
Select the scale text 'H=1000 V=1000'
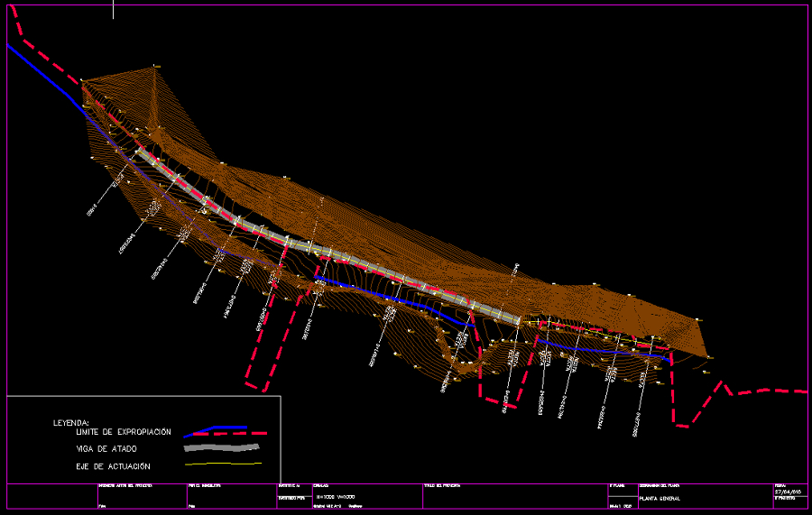point(335,497)
